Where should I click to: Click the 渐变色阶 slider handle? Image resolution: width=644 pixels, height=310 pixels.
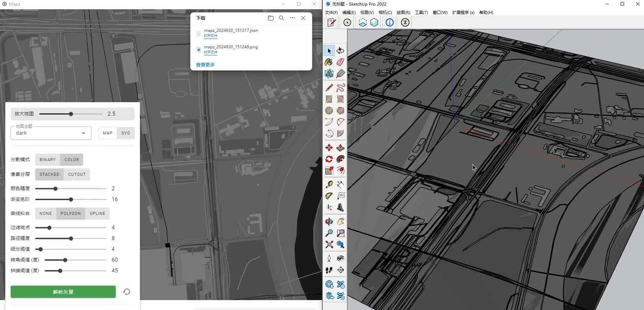71,199
